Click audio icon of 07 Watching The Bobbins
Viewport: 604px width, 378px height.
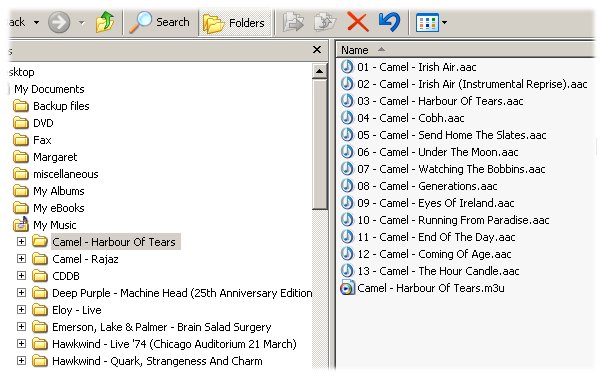pyautogui.click(x=347, y=168)
